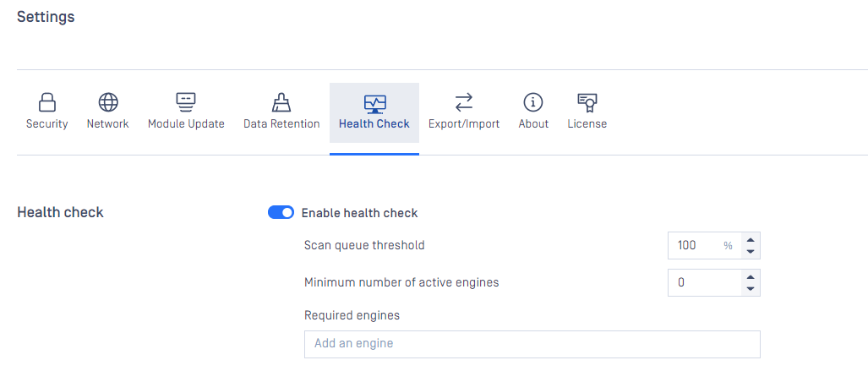Open the License certificate icon
Image resolution: width=868 pixels, height=382 pixels.
(x=587, y=102)
